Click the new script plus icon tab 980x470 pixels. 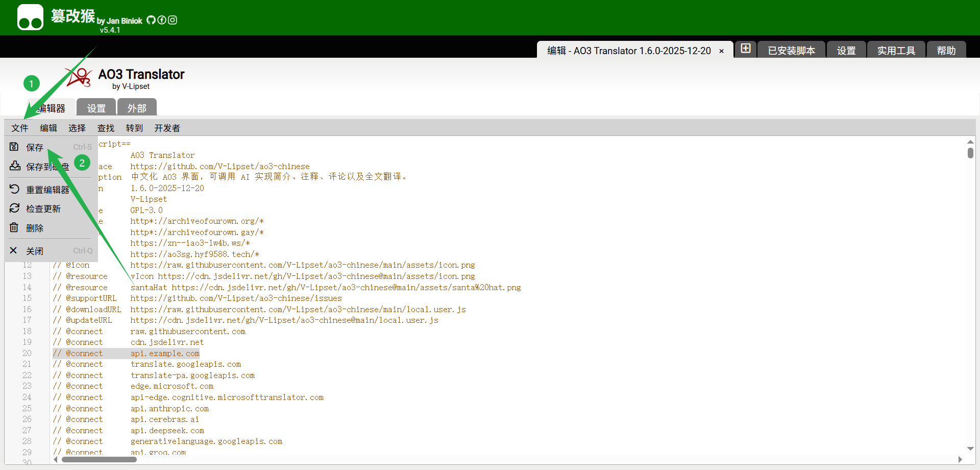[x=746, y=49]
